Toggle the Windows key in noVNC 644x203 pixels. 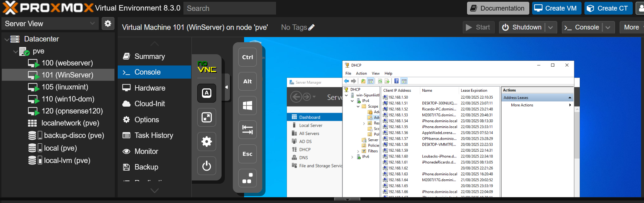[x=247, y=106]
